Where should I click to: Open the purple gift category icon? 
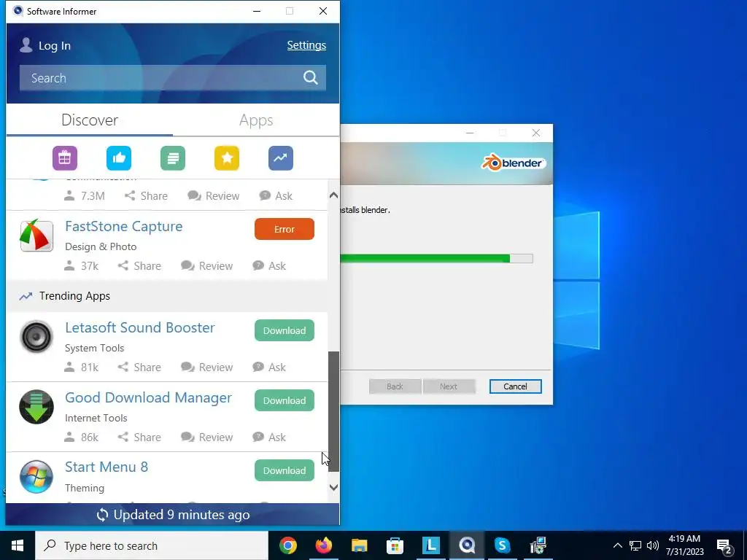[x=65, y=158]
